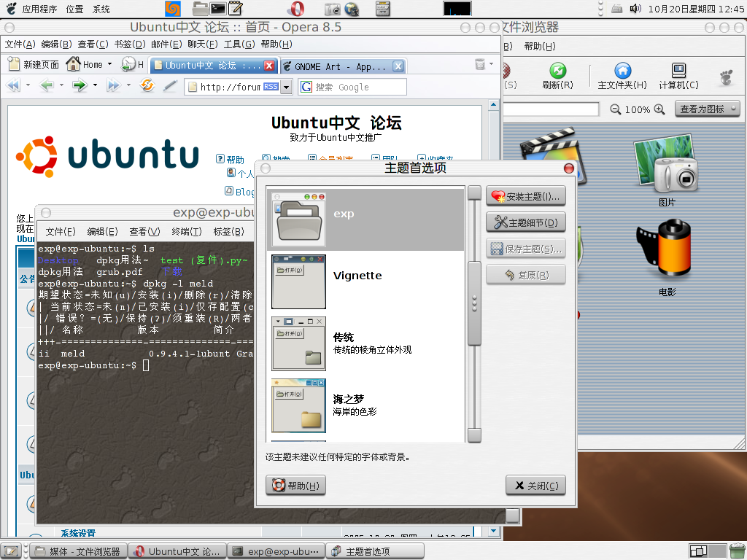The width and height of the screenshot is (747, 560).
Task: Launch the terminal icon in top panel
Action: pyautogui.click(x=218, y=9)
